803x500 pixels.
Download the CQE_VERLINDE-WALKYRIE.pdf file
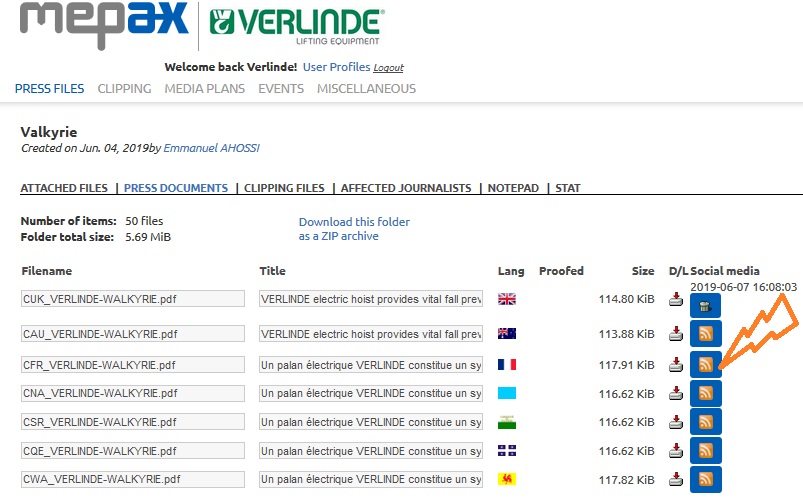pyautogui.click(x=677, y=451)
